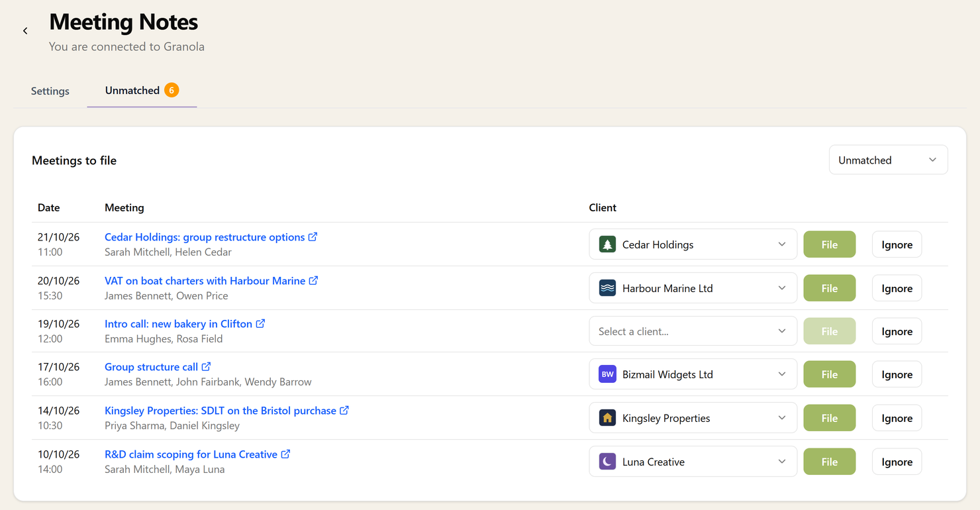Expand the Cedar Holdings client dropdown

coord(693,244)
